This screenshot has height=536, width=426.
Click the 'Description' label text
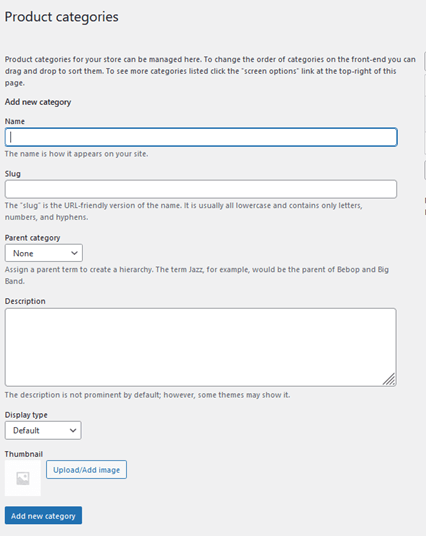coord(25,301)
